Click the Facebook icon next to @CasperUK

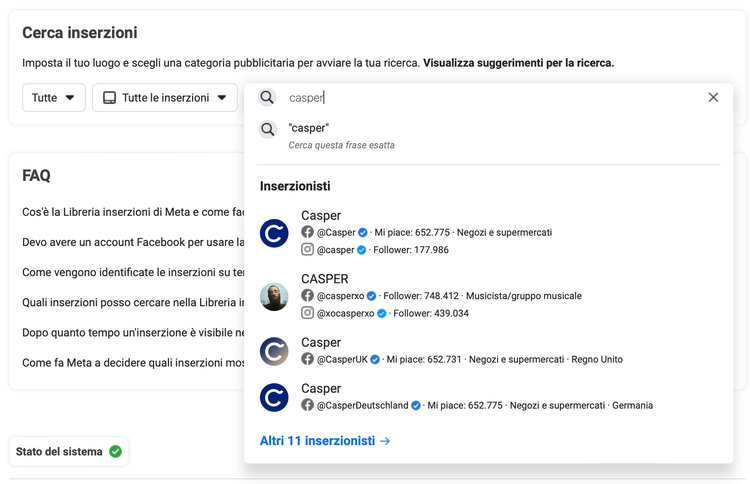coord(308,359)
